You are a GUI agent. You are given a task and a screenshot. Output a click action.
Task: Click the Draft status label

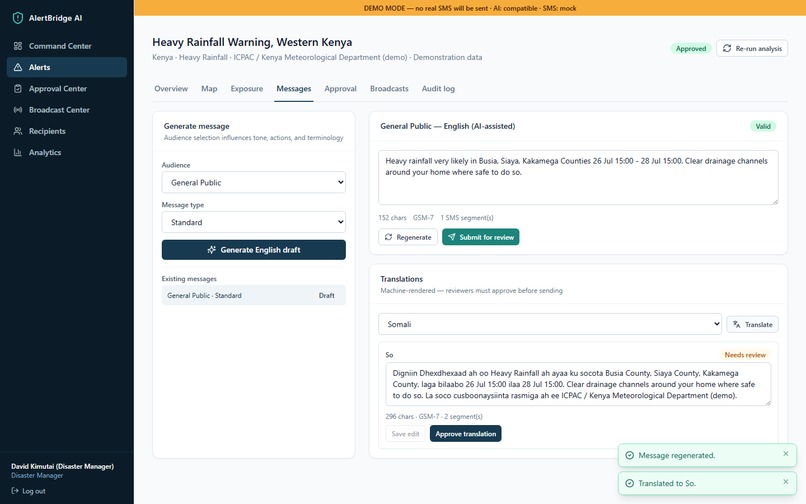pos(326,296)
